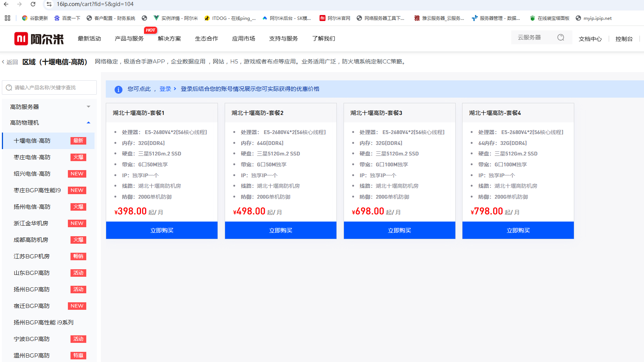The height and width of the screenshot is (362, 644).
Task: Click the search magnifier icon in header
Action: pyautogui.click(x=561, y=38)
